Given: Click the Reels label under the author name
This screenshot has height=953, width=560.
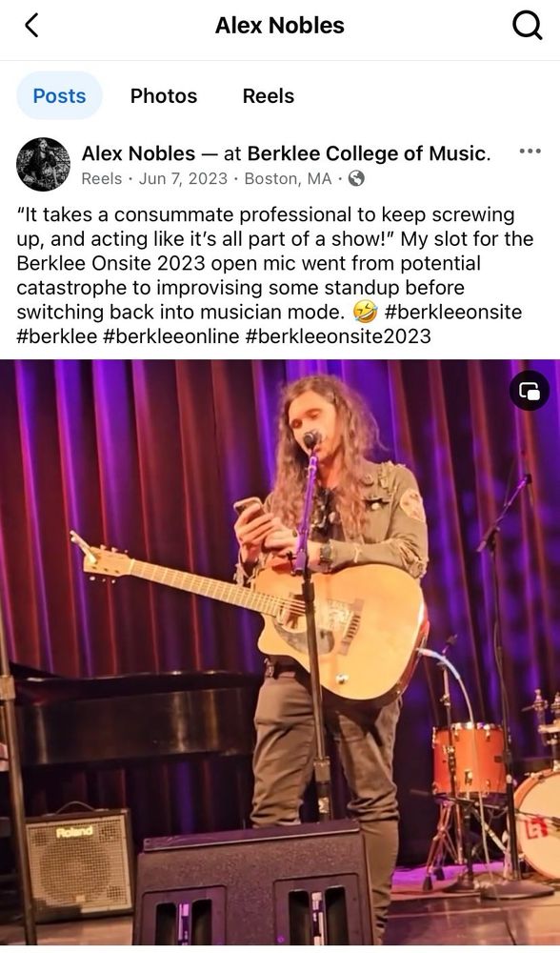Looking at the screenshot, I should (102, 179).
